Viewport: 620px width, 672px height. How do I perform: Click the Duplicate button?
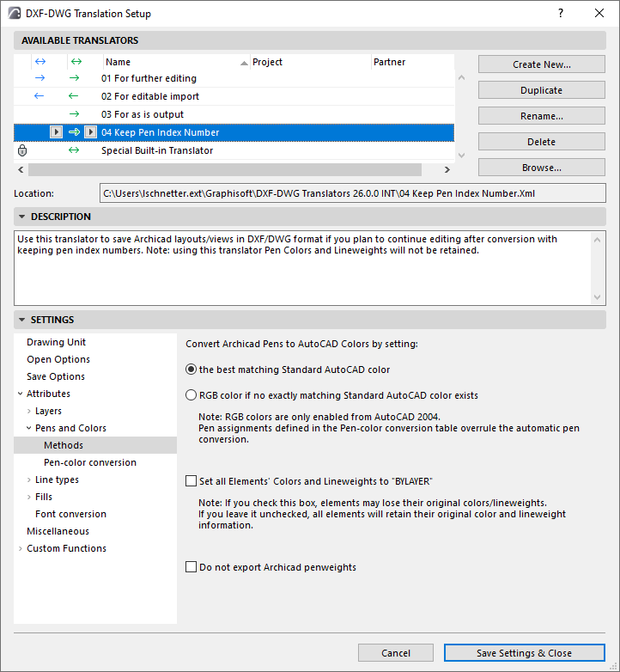[x=542, y=90]
